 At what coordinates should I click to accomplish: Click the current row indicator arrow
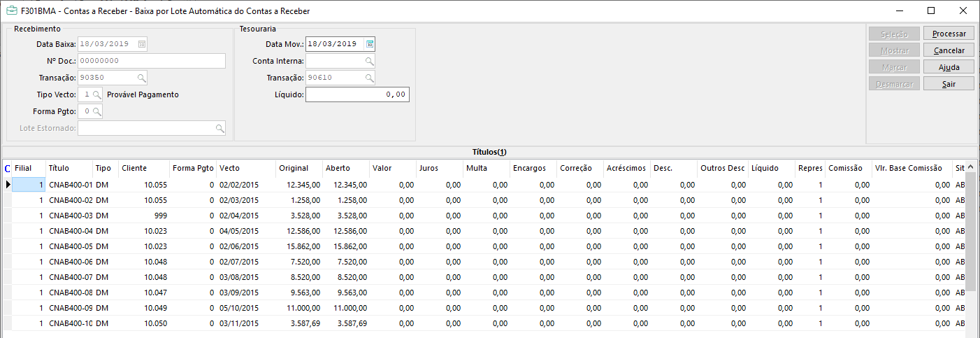coord(8,185)
